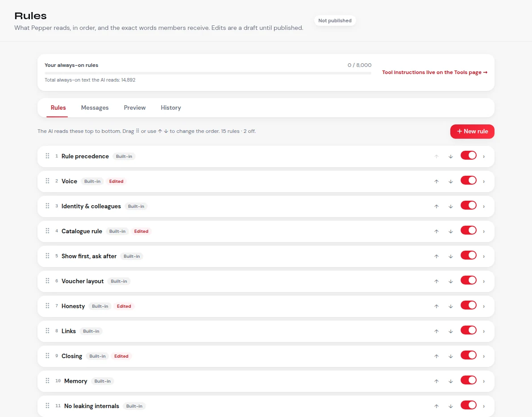Move No leaking internals rule down
This screenshot has width=532, height=417.
tap(451, 406)
